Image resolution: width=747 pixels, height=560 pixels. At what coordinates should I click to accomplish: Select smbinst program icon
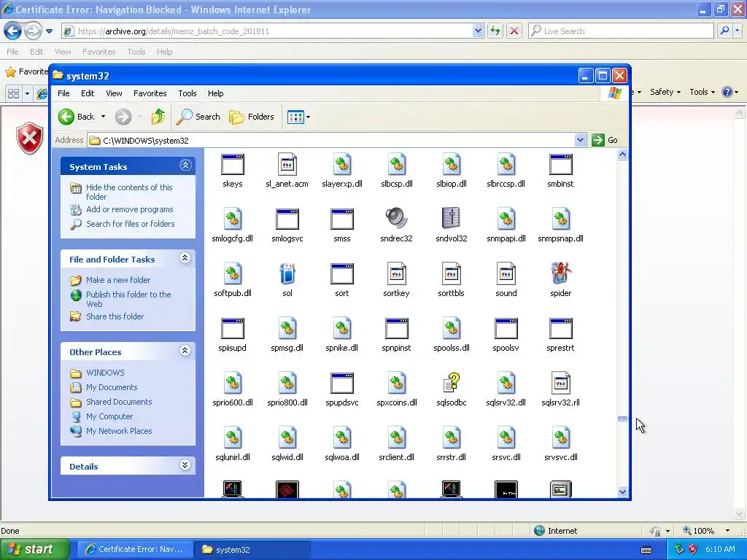(561, 165)
